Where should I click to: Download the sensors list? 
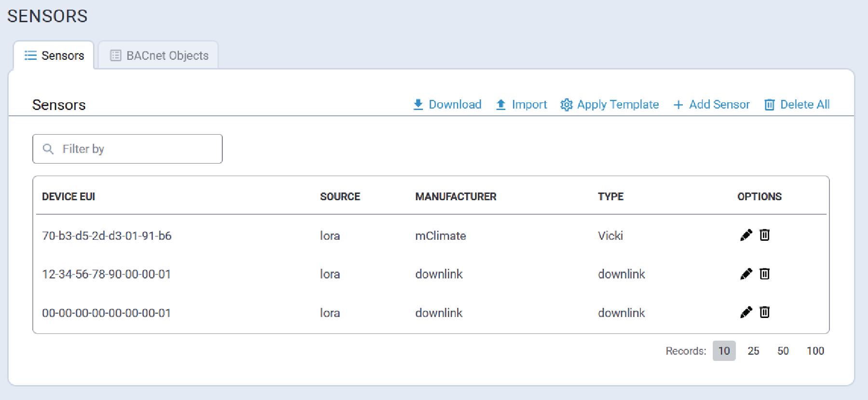tap(448, 105)
